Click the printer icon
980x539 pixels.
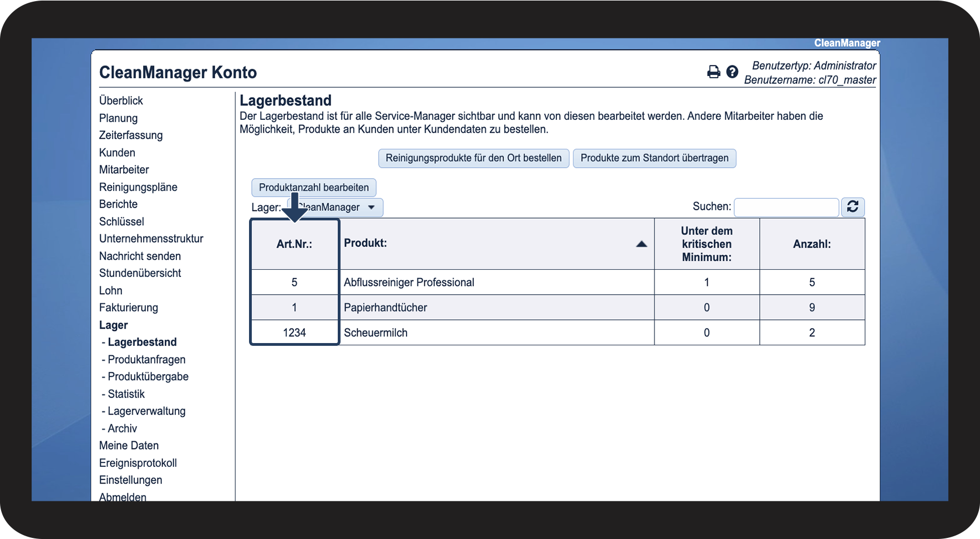point(713,72)
